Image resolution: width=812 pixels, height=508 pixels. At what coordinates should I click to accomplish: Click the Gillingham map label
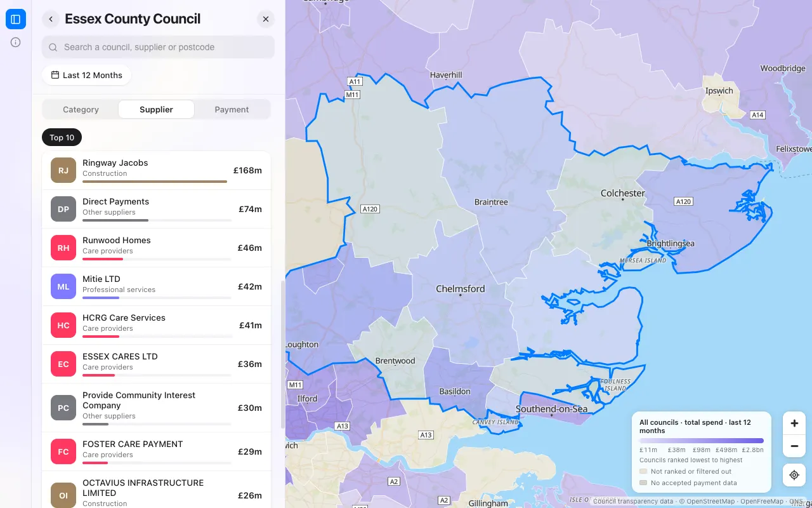click(488, 503)
